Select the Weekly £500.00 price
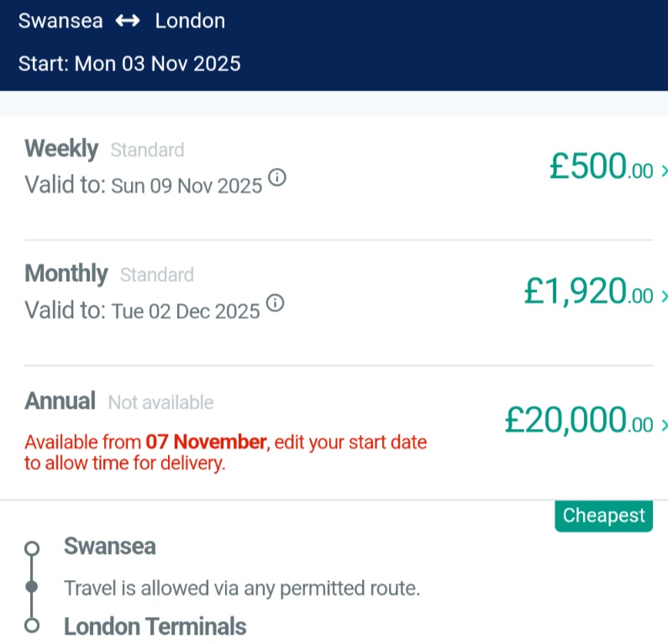Image resolution: width=668 pixels, height=644 pixels. tap(601, 167)
